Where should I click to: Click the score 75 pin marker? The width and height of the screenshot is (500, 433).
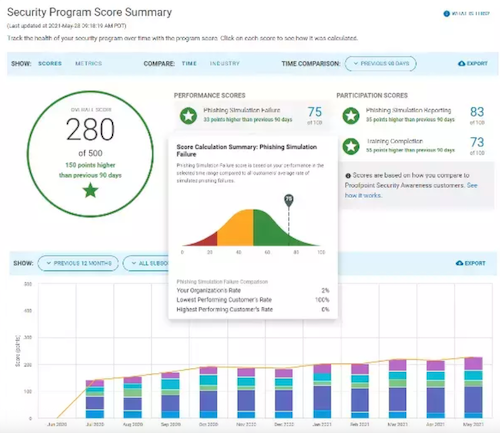289,200
